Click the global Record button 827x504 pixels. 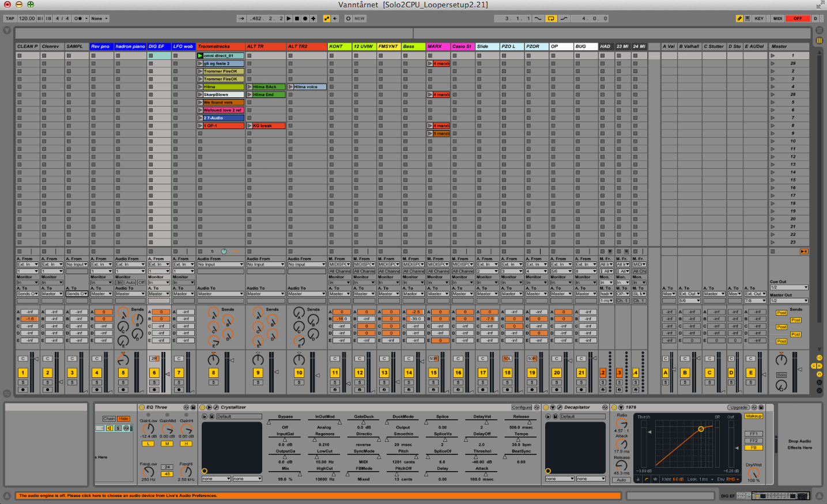click(305, 18)
